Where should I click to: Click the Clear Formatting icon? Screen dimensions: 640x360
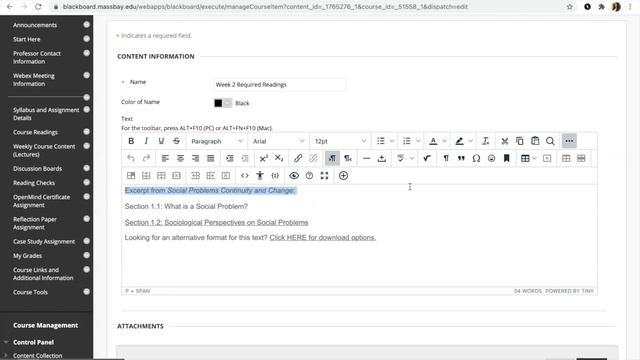tap(485, 141)
